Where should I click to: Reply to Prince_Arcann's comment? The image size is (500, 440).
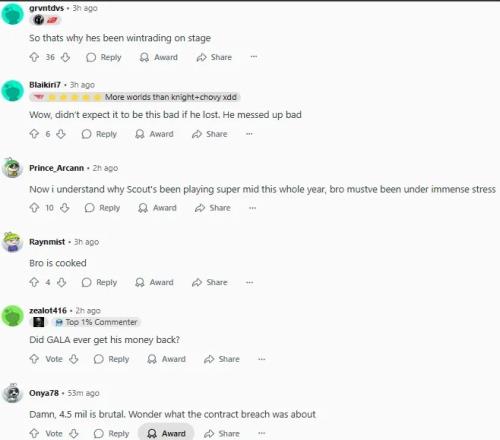pyautogui.click(x=102, y=208)
